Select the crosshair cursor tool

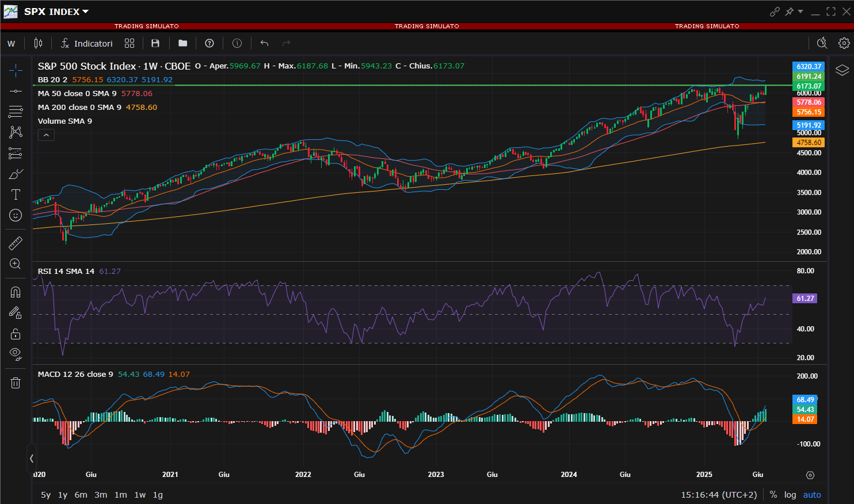pos(16,70)
